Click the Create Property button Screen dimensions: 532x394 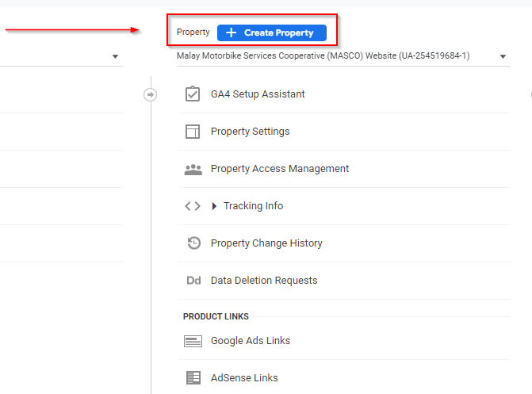271,33
